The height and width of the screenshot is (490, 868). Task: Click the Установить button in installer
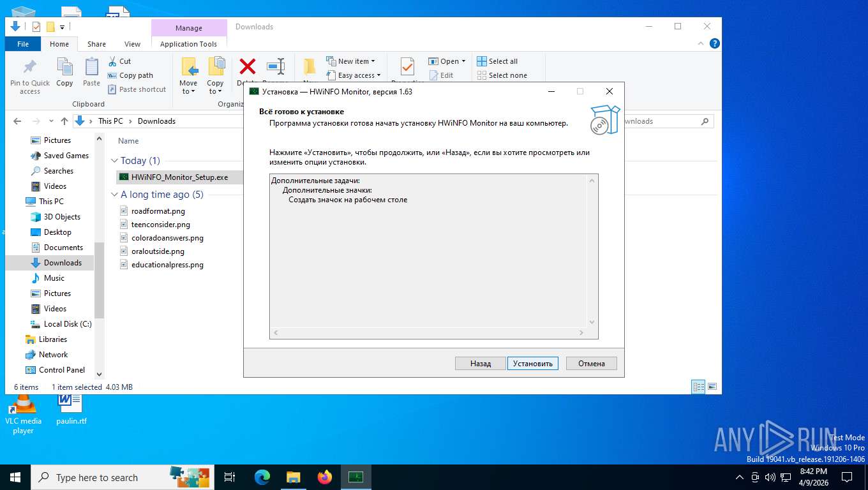click(533, 363)
